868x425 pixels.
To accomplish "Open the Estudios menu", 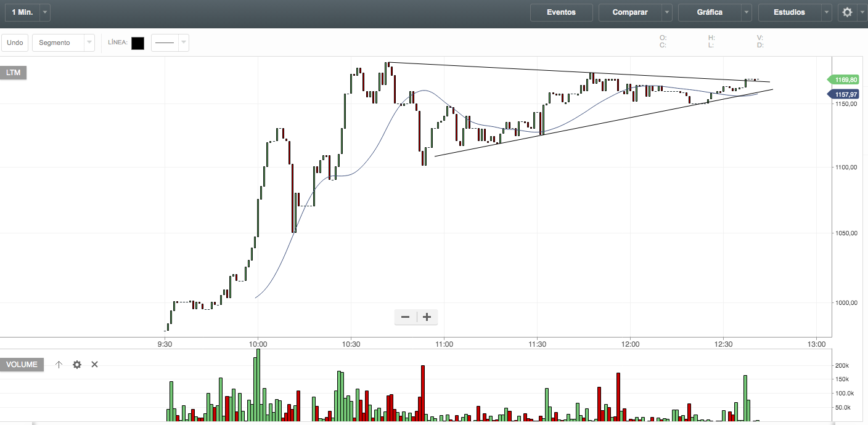I will (x=790, y=12).
